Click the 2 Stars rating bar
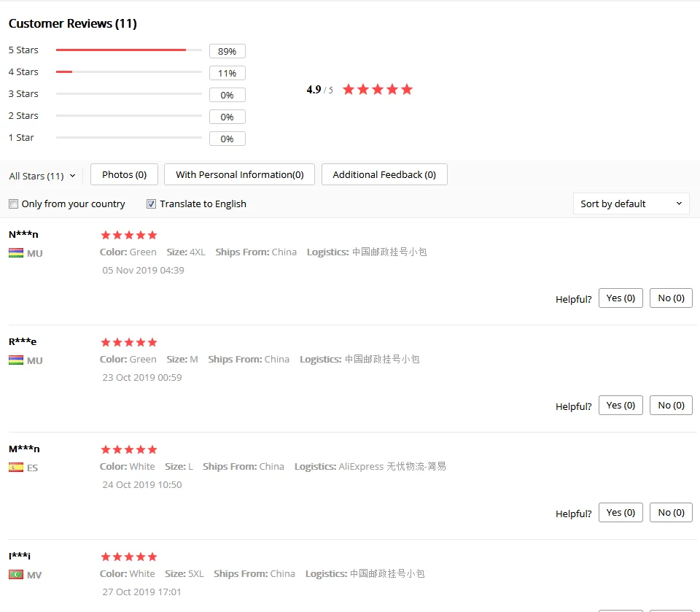The height and width of the screenshot is (612, 700). 129,116
